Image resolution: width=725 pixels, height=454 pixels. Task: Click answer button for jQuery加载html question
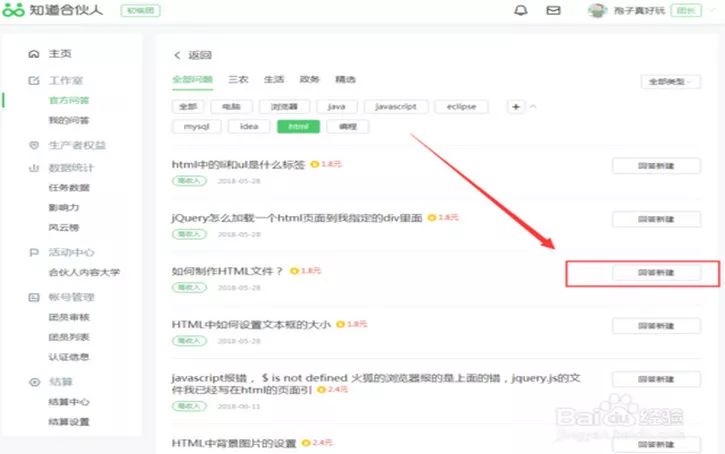656,219
